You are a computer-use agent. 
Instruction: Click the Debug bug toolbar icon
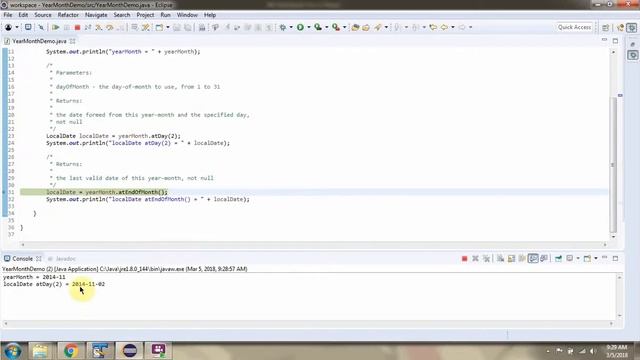tap(282, 27)
